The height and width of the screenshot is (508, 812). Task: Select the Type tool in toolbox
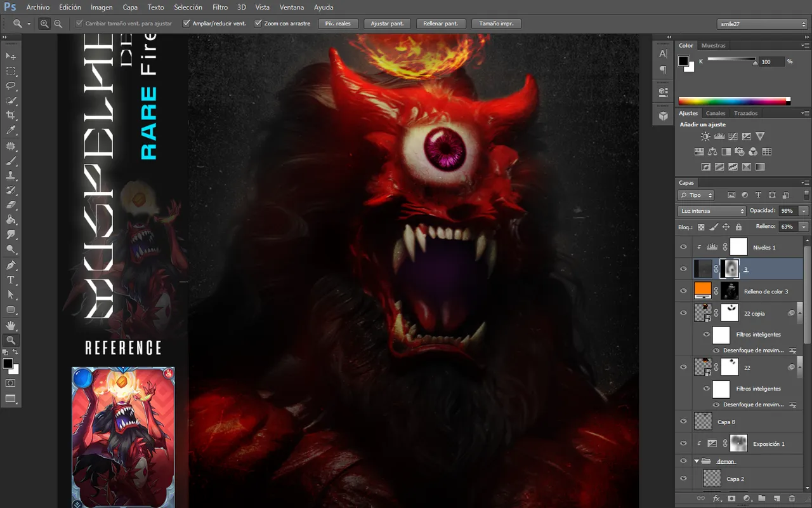point(11,279)
